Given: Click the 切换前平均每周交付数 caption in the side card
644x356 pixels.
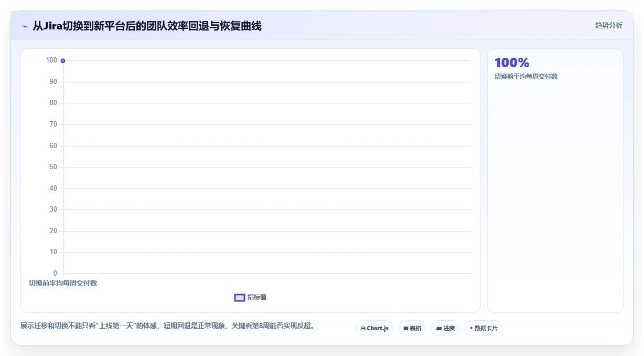Looking at the screenshot, I should click(526, 77).
